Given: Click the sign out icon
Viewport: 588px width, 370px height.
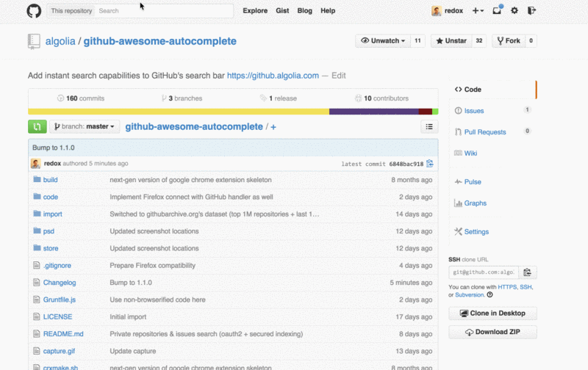Looking at the screenshot, I should (531, 11).
